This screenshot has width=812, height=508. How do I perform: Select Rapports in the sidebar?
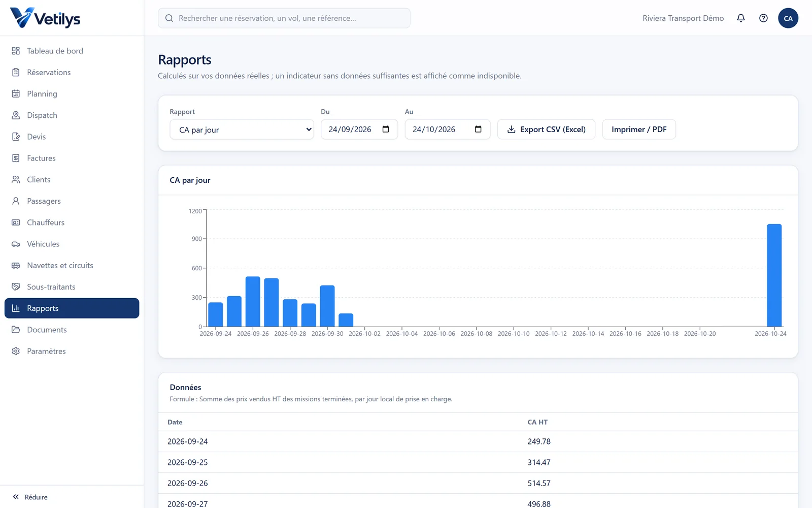[72, 308]
